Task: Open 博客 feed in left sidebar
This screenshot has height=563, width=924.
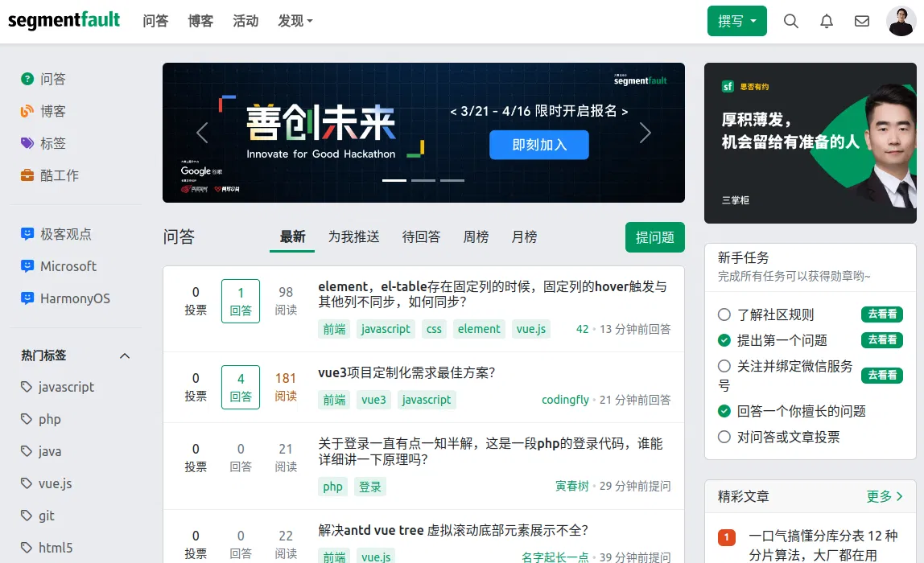Action: click(52, 111)
